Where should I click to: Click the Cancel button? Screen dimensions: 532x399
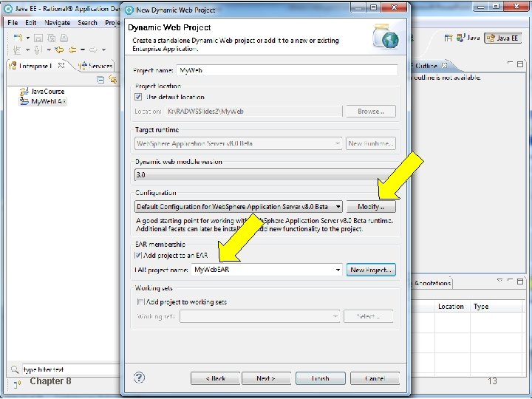(x=375, y=378)
